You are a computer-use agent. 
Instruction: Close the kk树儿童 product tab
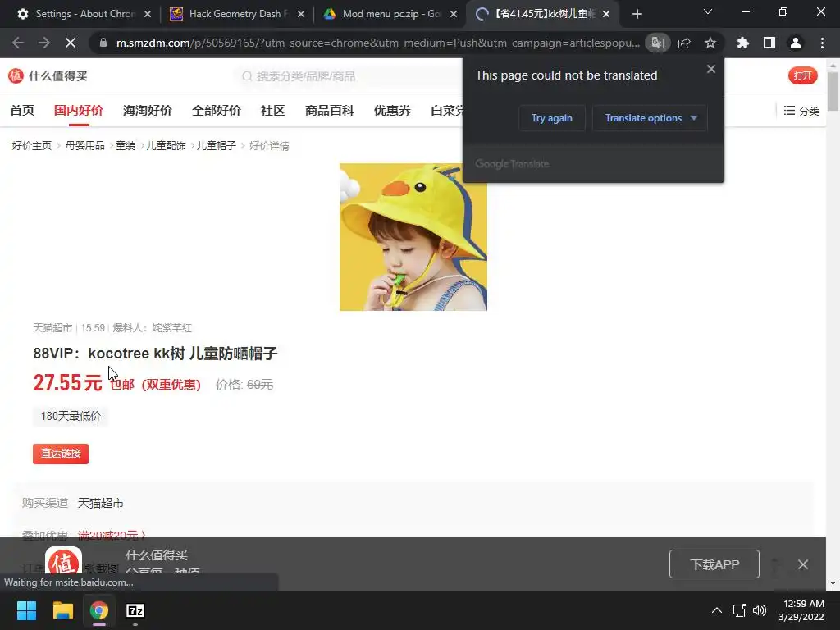pyautogui.click(x=606, y=14)
